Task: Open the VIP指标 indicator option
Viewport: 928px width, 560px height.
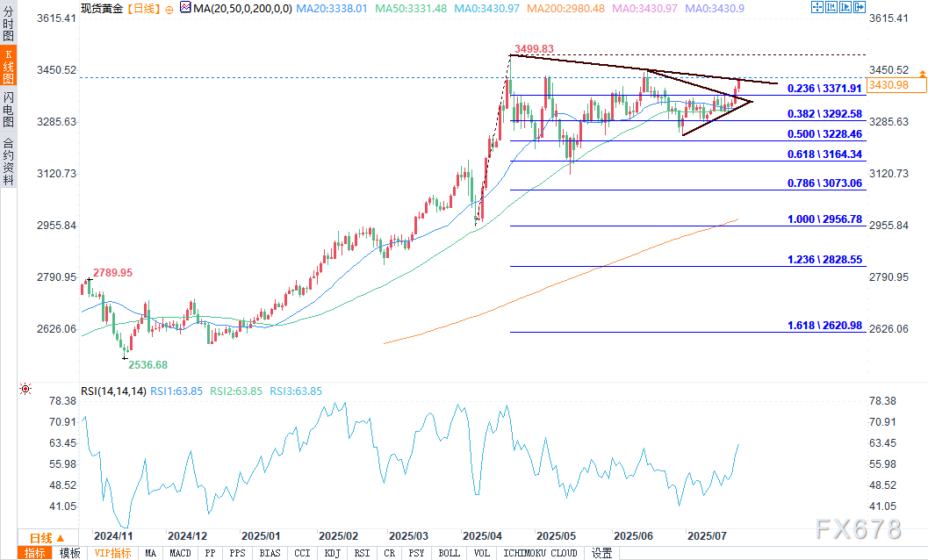Action: pos(112,553)
